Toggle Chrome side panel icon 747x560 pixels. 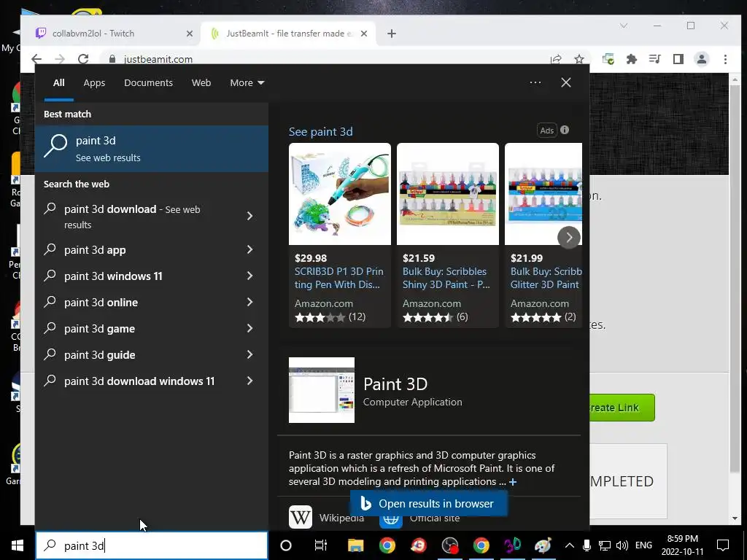(678, 59)
